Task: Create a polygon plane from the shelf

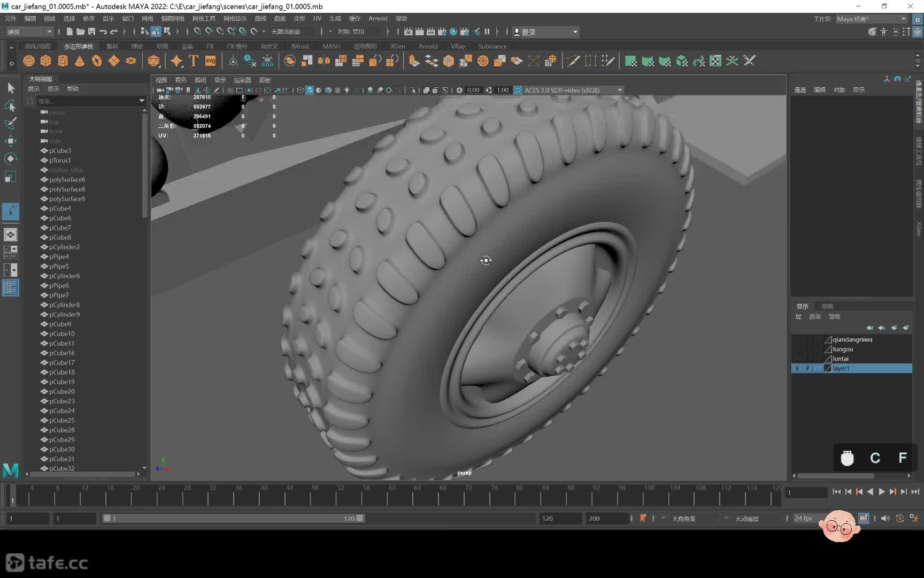Action: point(114,61)
